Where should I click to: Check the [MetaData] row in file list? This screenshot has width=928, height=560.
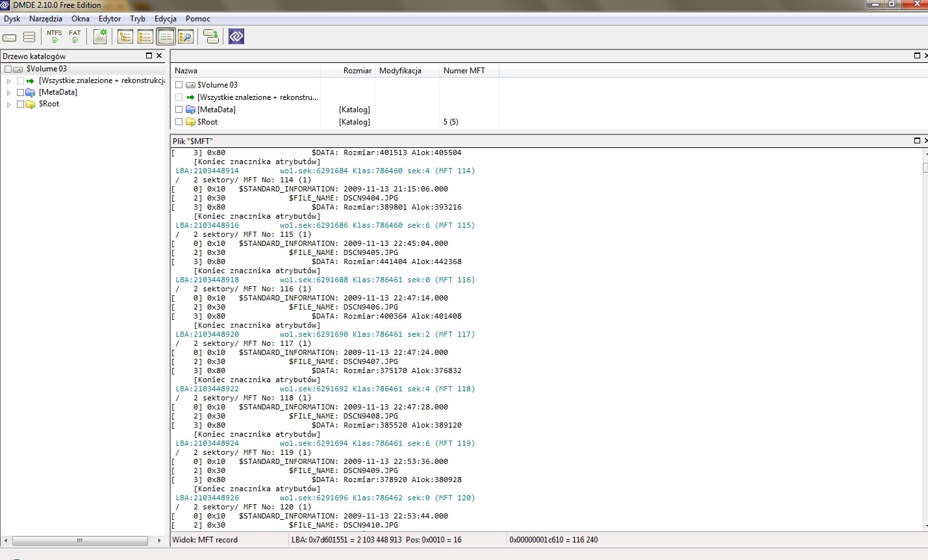click(x=179, y=110)
